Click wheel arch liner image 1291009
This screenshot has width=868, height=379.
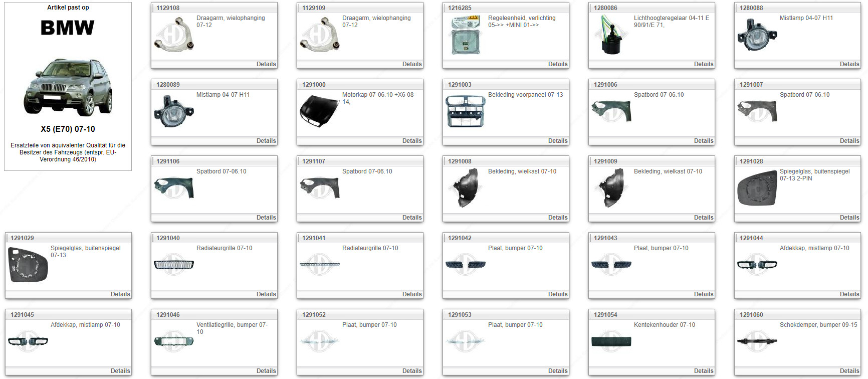pyautogui.click(x=611, y=188)
